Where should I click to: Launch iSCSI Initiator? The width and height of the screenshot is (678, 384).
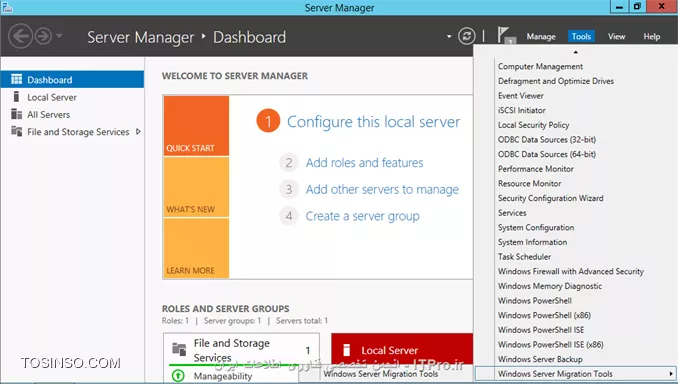pyautogui.click(x=521, y=111)
